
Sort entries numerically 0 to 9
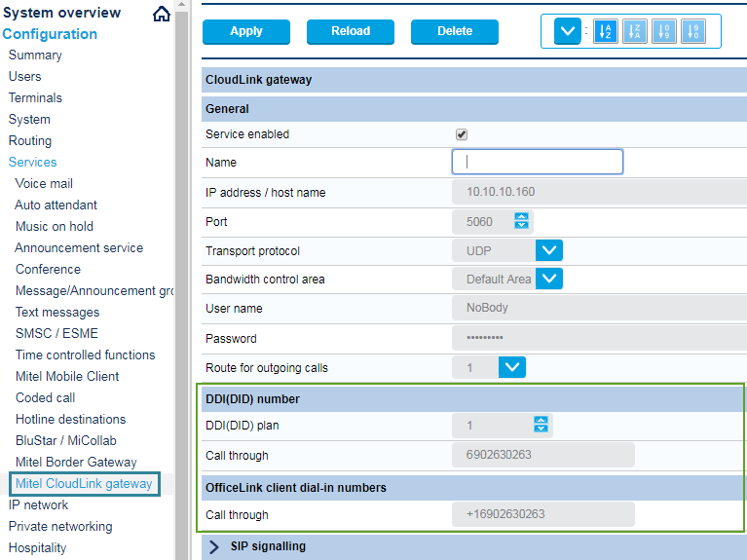coord(662,31)
